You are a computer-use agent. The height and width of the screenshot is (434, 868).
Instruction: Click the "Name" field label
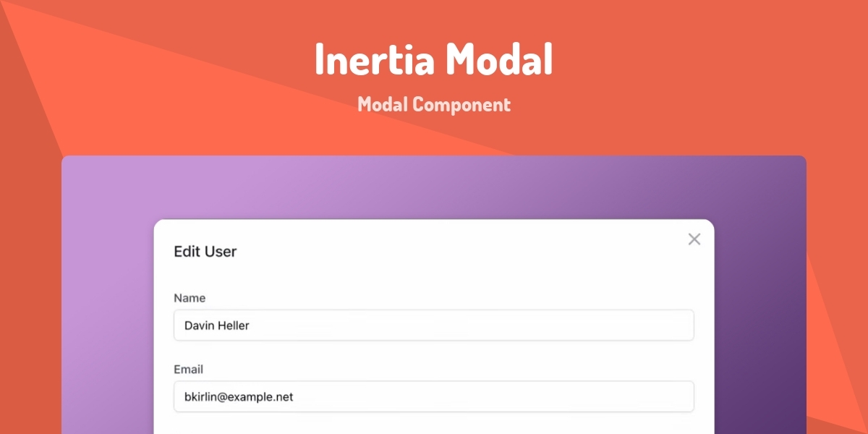190,298
